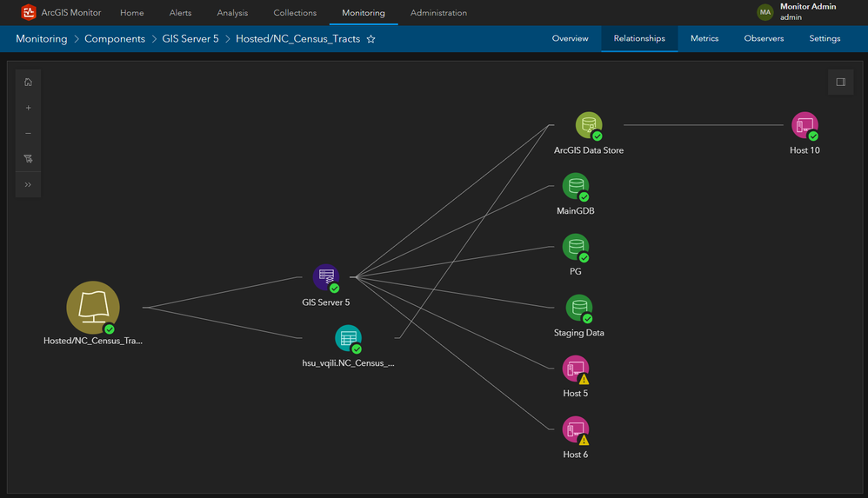Select the ArcGIS Data Store node icon
The width and height of the screenshot is (868, 498).
coord(589,125)
